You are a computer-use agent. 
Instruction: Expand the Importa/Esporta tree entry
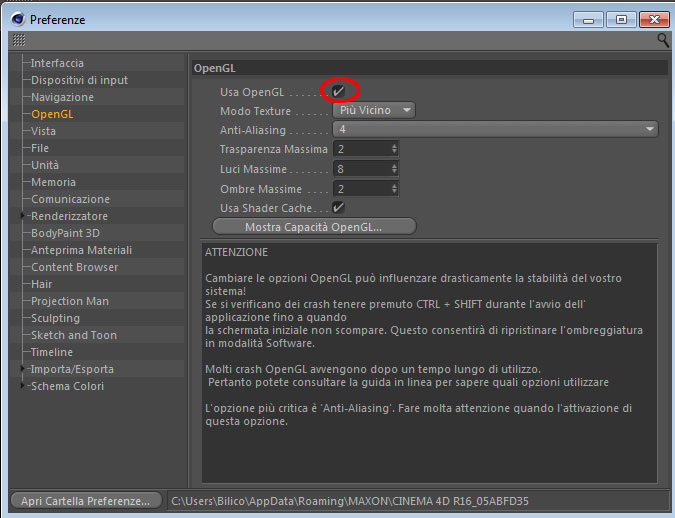click(22, 369)
